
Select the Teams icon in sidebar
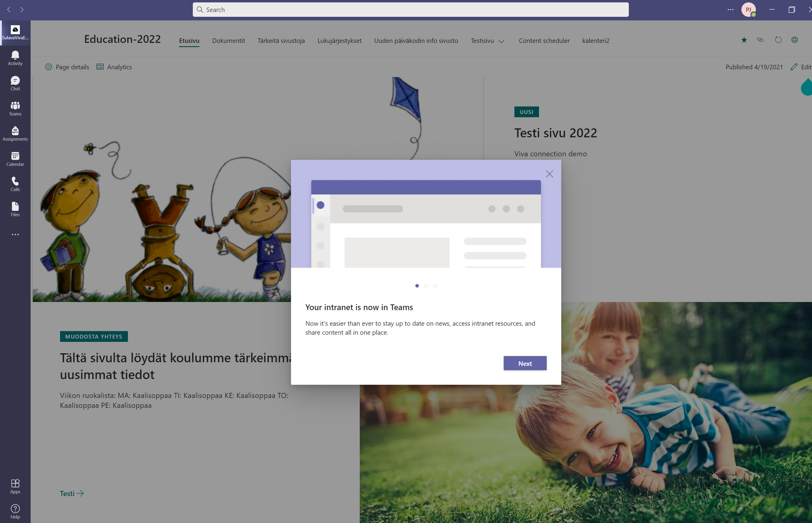tap(15, 108)
